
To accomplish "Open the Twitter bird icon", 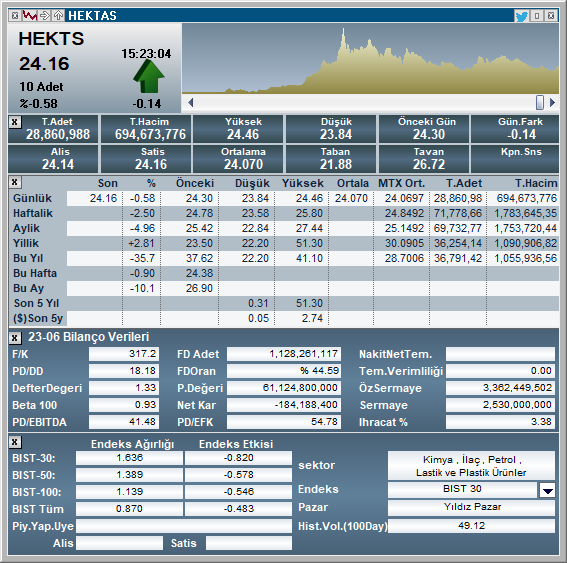I will click(521, 16).
